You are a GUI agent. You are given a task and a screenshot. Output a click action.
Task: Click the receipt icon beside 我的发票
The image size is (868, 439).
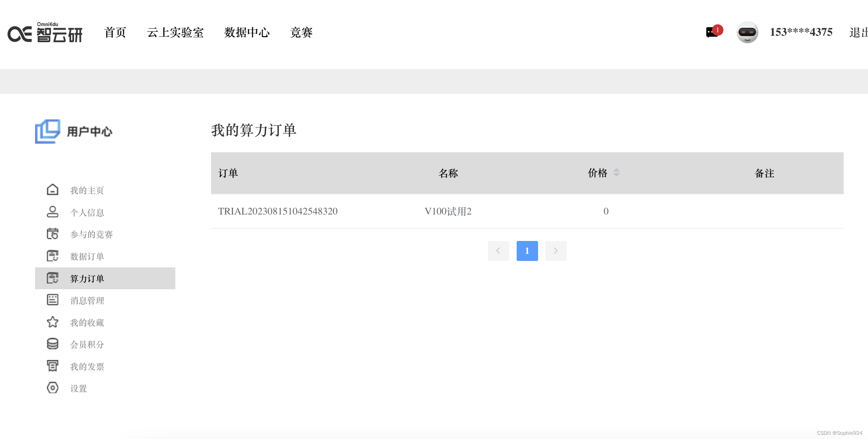tap(53, 366)
